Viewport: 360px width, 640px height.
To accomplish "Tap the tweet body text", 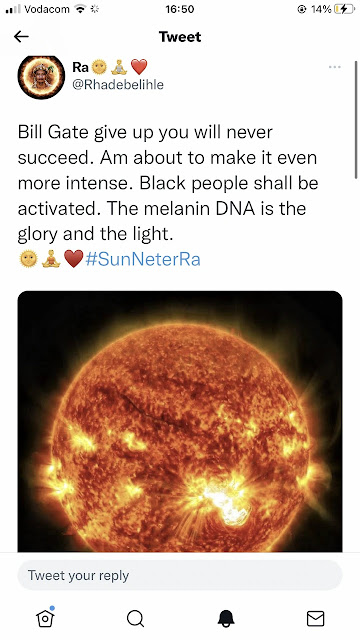I will pyautogui.click(x=168, y=183).
